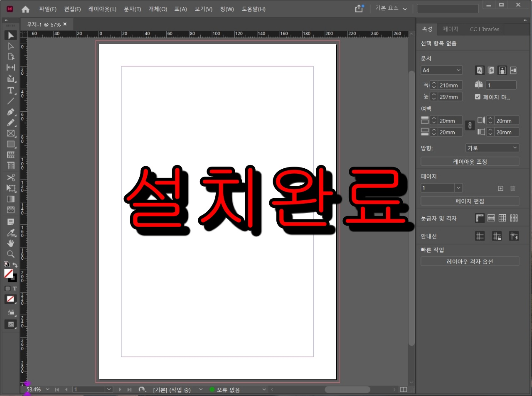This screenshot has width=532, height=396.
Task: Open the zoom level dropdown showing 53.4%
Action: click(x=47, y=389)
